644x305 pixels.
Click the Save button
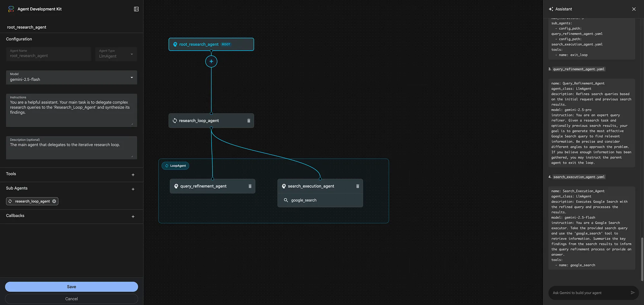(71, 287)
